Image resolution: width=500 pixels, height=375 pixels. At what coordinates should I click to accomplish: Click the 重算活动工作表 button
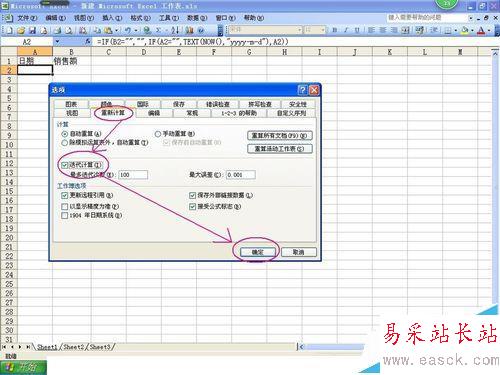pos(280,149)
